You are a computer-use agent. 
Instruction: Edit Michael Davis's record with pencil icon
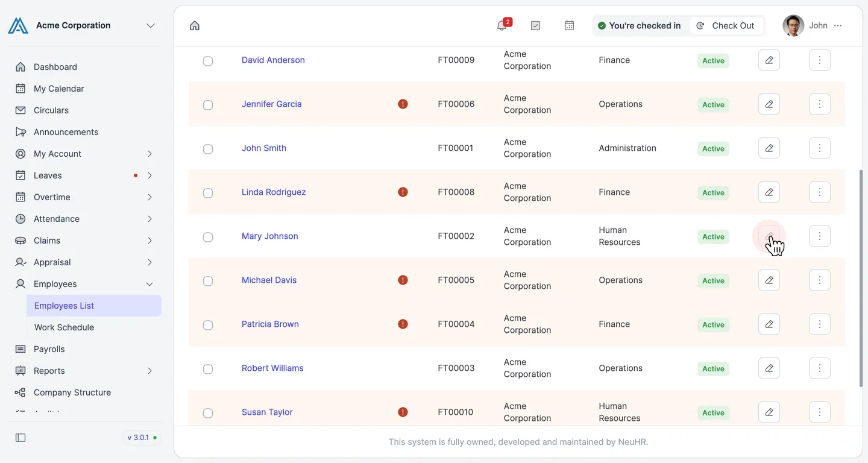coord(769,280)
